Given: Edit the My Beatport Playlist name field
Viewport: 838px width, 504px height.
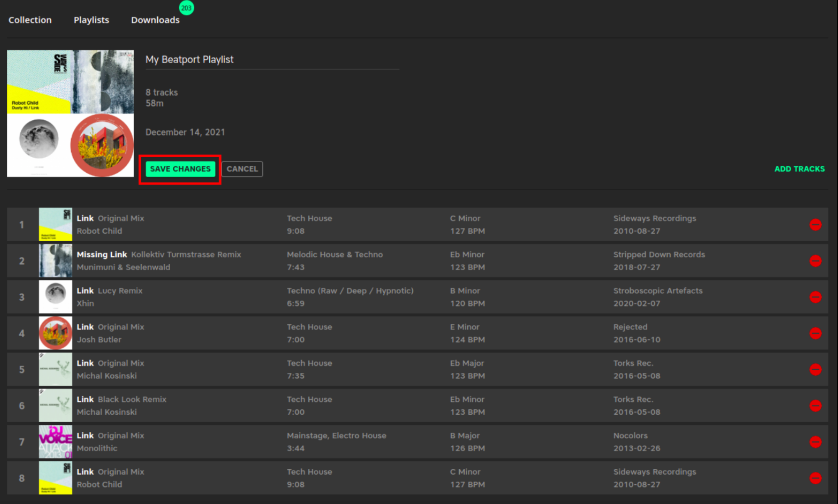Looking at the screenshot, I should pyautogui.click(x=272, y=60).
